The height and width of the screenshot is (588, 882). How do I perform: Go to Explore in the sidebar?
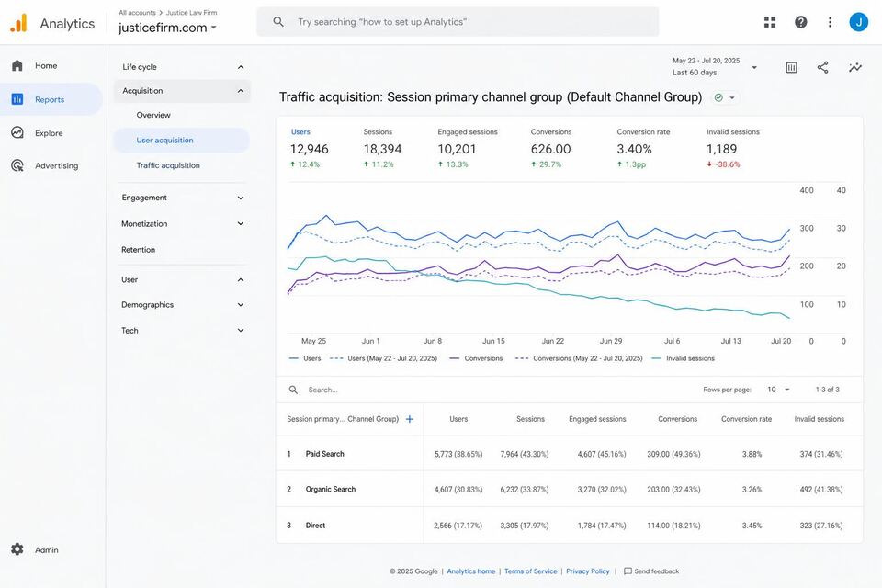(49, 133)
